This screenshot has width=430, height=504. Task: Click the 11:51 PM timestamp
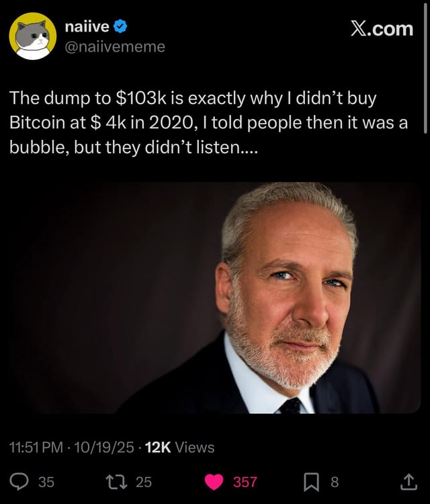(40, 447)
